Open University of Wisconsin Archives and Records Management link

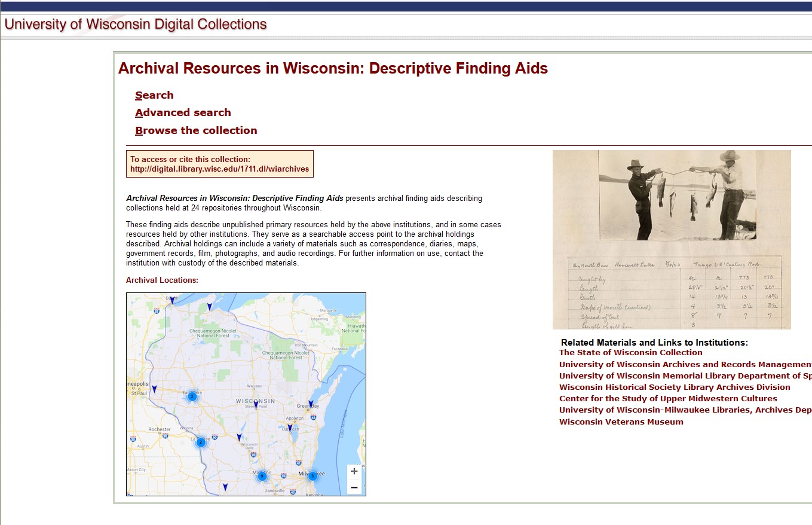coord(685,364)
